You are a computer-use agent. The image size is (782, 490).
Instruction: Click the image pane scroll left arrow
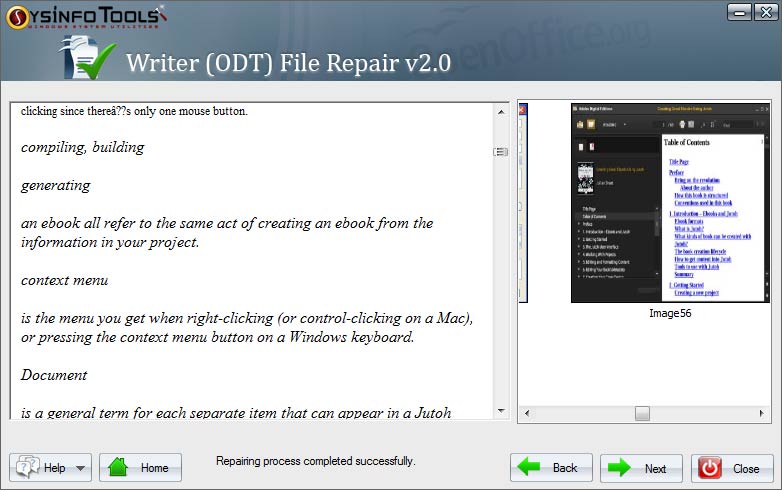[526, 413]
